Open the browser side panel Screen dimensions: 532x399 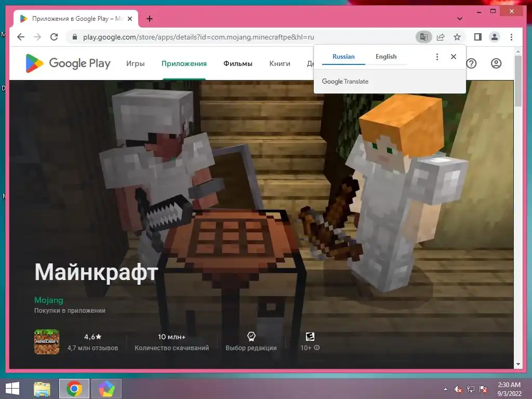click(478, 37)
